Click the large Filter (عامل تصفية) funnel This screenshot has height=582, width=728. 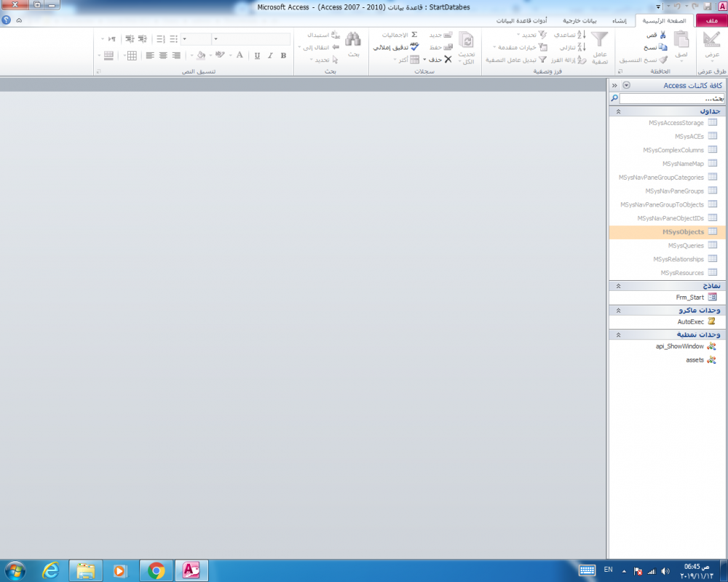(599, 40)
